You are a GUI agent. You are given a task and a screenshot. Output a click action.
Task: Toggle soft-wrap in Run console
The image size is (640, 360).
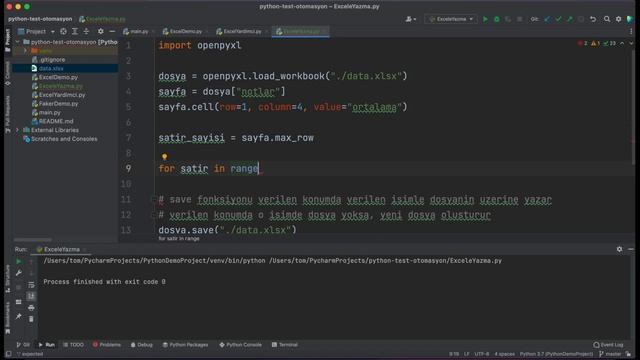point(31,285)
